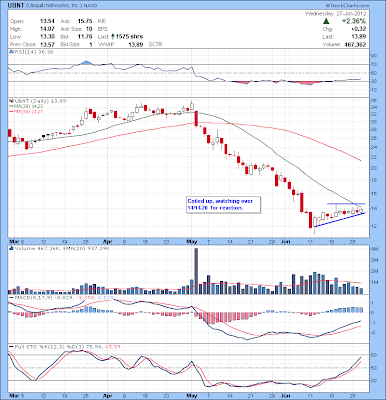Viewport: 386px width, 400px height.
Task: Click the VWAP value 13.89
Action: [136, 44]
